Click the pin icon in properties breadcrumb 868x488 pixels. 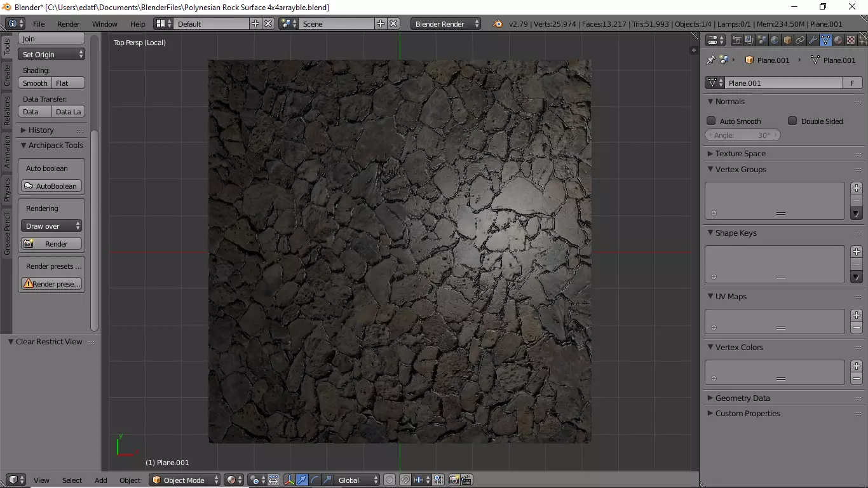click(711, 60)
